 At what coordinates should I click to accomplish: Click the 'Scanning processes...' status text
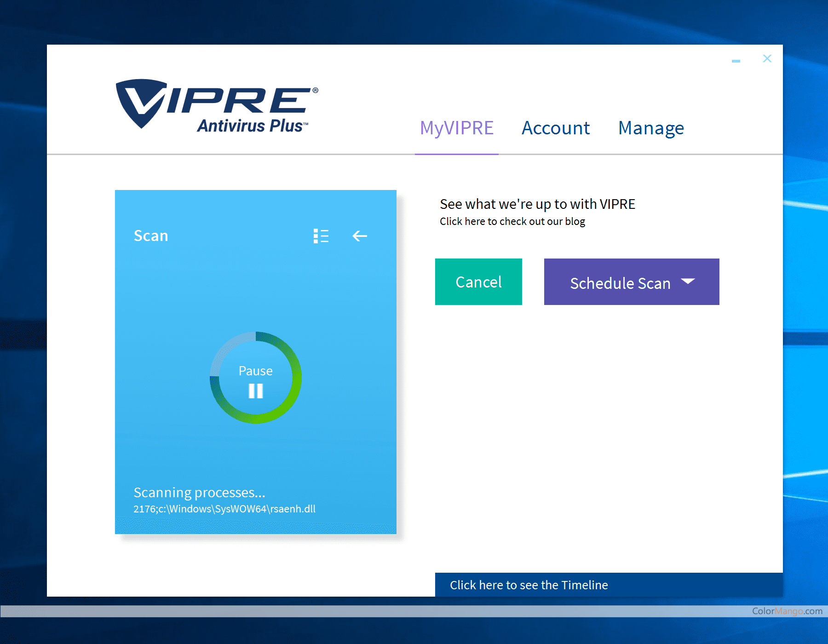click(199, 492)
